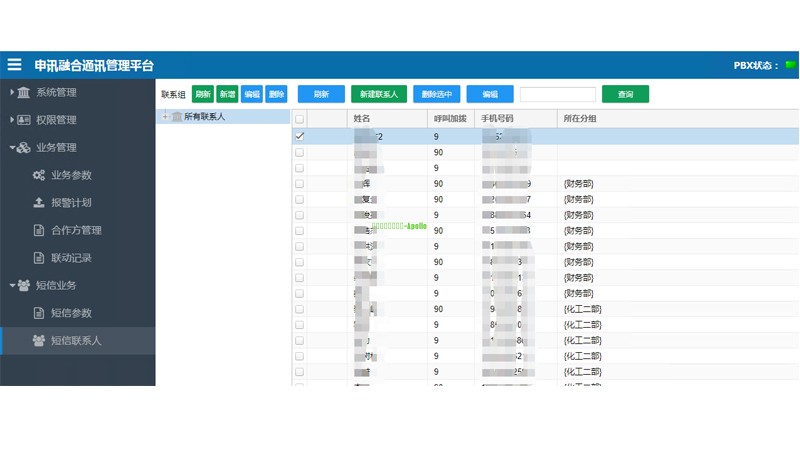Image resolution: width=800 pixels, height=452 pixels.
Task: Click the upload icon beside 报警计划
Action: (x=39, y=203)
